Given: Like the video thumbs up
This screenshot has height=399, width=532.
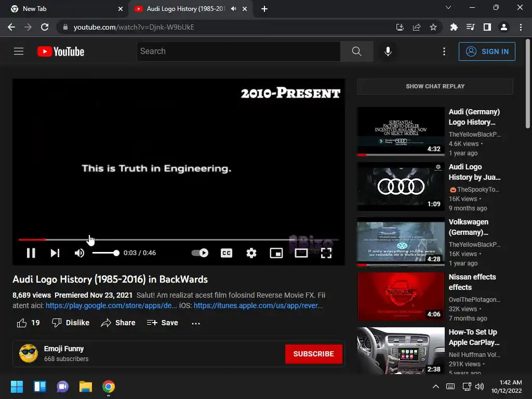Looking at the screenshot, I should pos(28,323).
